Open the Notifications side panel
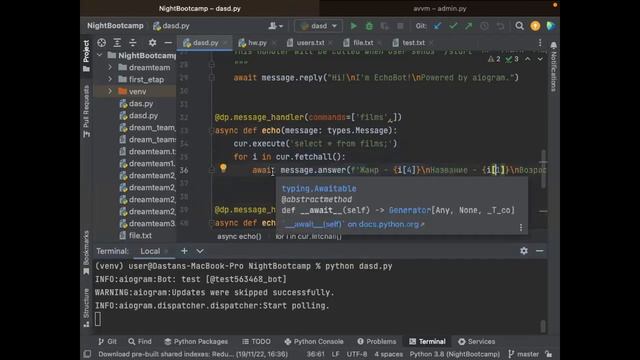The image size is (640, 360). pyautogui.click(x=553, y=66)
